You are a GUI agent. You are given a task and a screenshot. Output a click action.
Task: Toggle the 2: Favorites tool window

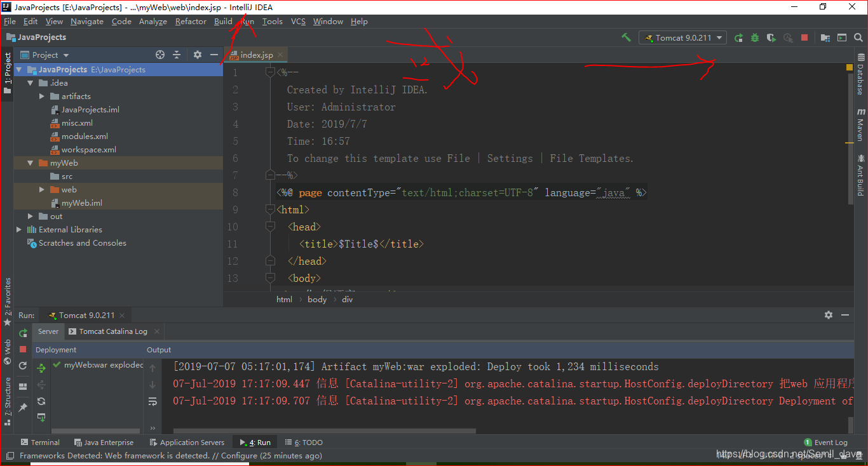point(7,302)
